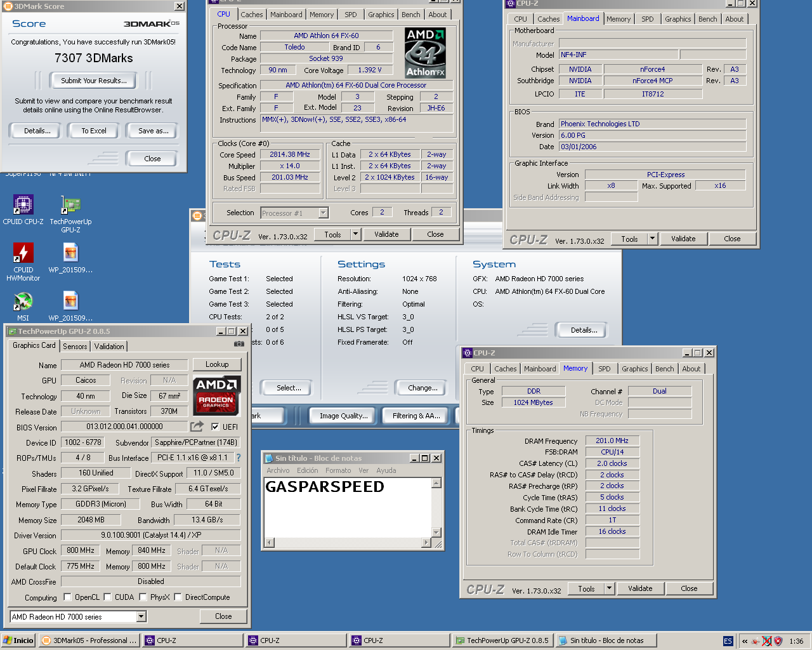The image size is (812, 650).
Task: Click the 2814.38 MHz Core Speed value
Action: 290,154
